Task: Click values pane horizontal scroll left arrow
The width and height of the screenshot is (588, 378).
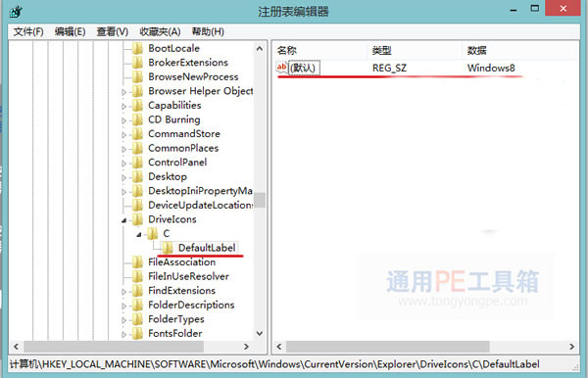Action: 279,347
